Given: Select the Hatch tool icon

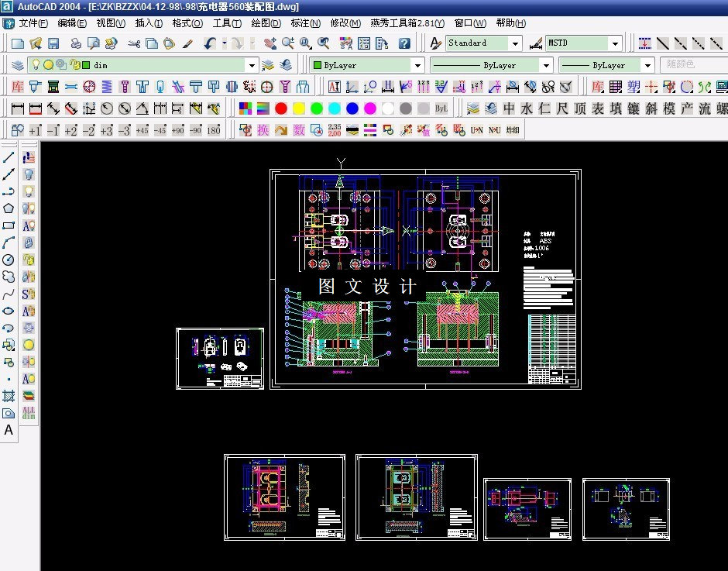Looking at the screenshot, I should [9, 396].
